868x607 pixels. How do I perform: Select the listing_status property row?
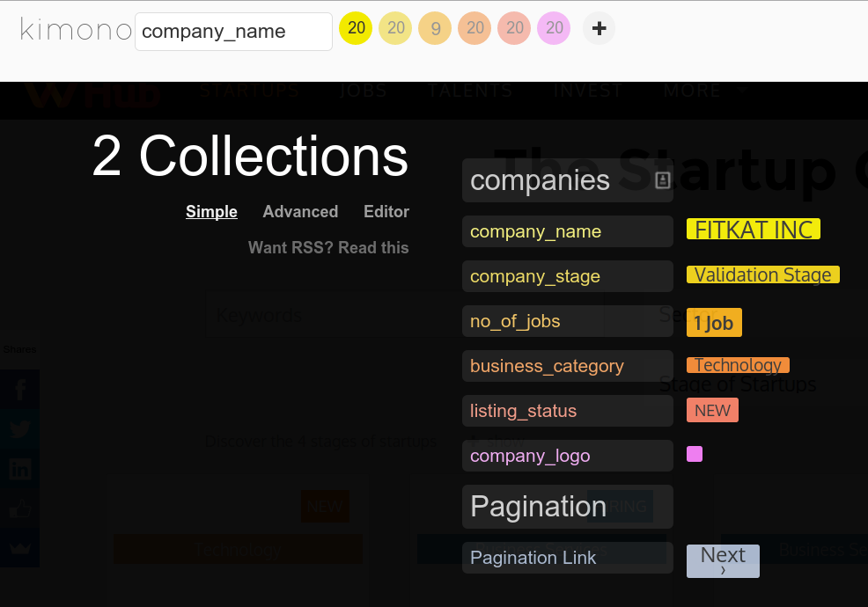(568, 411)
